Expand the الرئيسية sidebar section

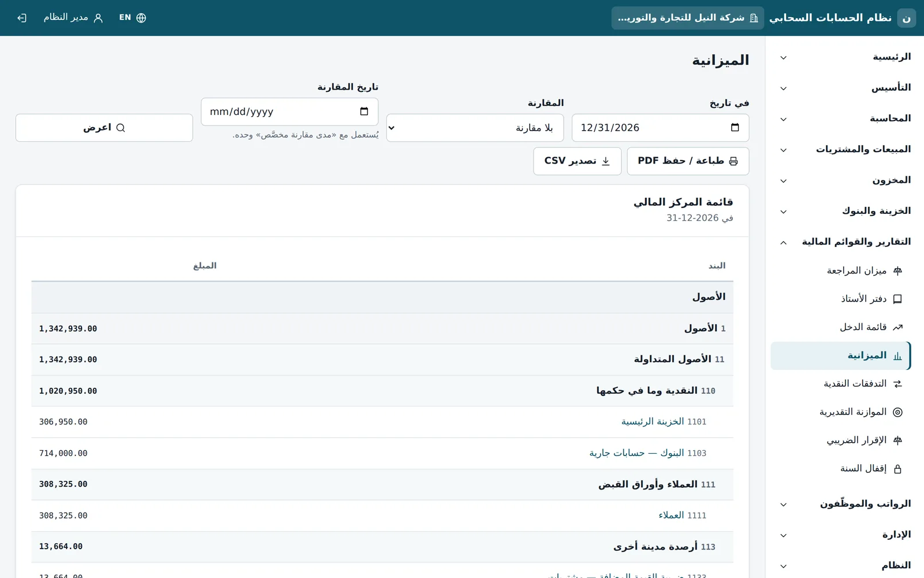coord(845,57)
